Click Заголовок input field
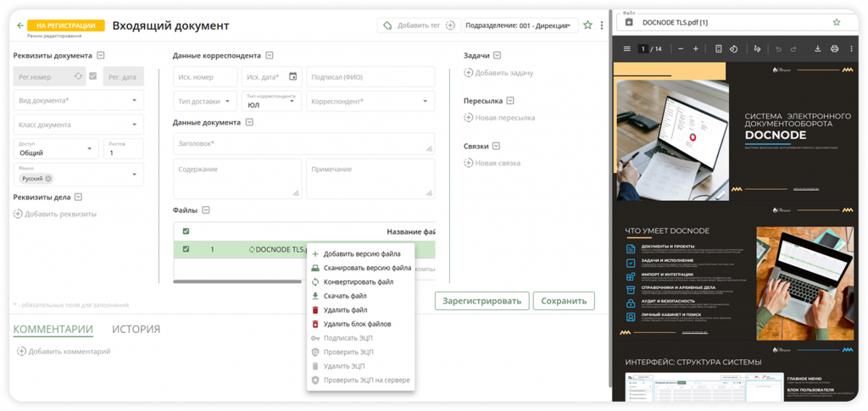The height and width of the screenshot is (411, 868). click(x=304, y=143)
